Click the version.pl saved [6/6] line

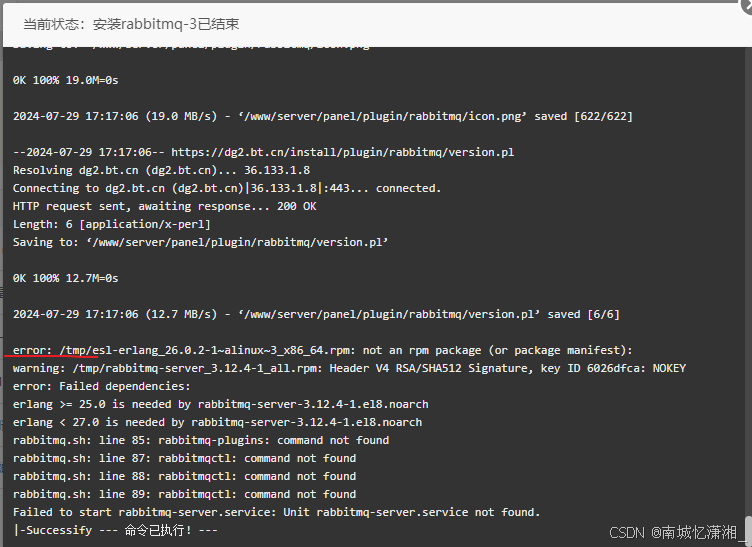pos(316,314)
